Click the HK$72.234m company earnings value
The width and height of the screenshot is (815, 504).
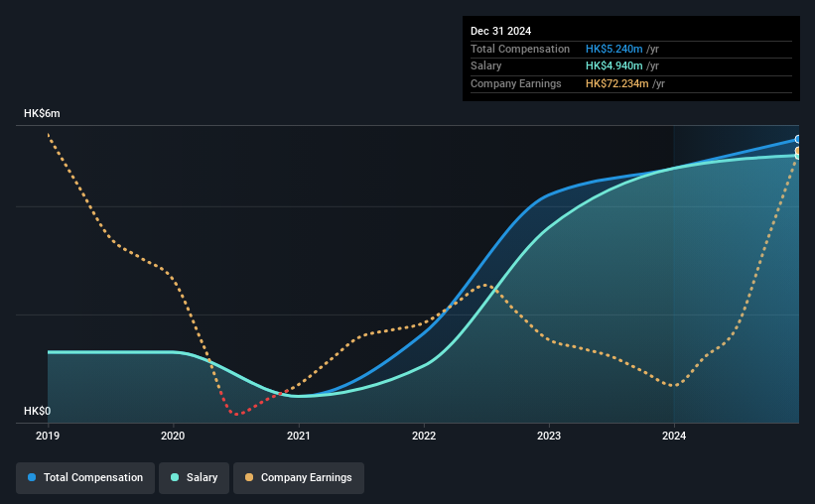pos(617,83)
